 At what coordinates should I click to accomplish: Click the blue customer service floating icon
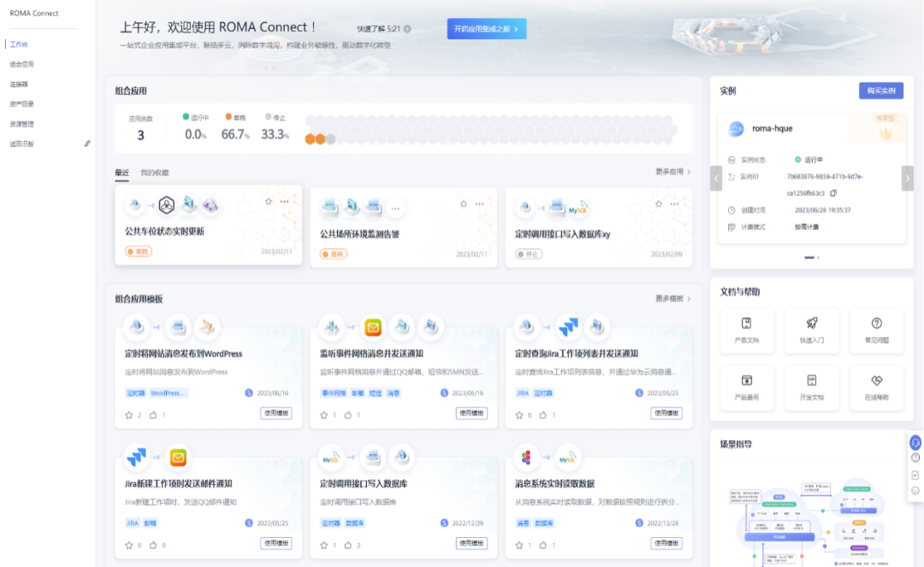point(915,442)
